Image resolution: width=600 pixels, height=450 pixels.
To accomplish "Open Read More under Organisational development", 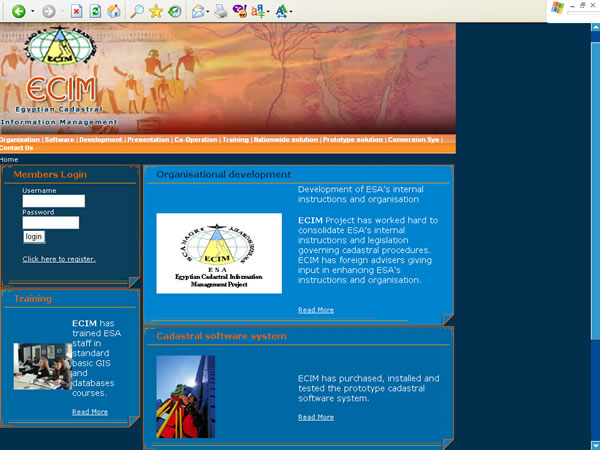I will [316, 310].
